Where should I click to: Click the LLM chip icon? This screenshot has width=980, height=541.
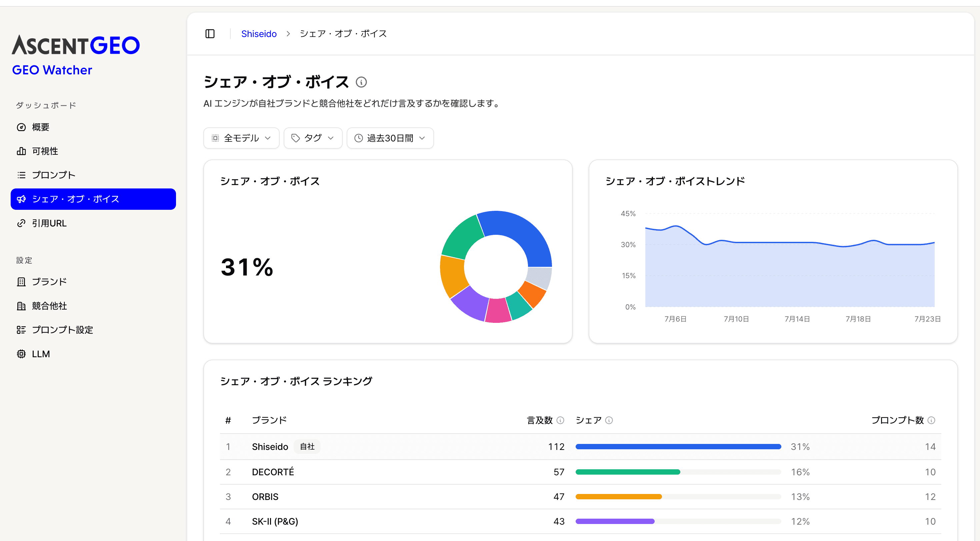pos(21,354)
